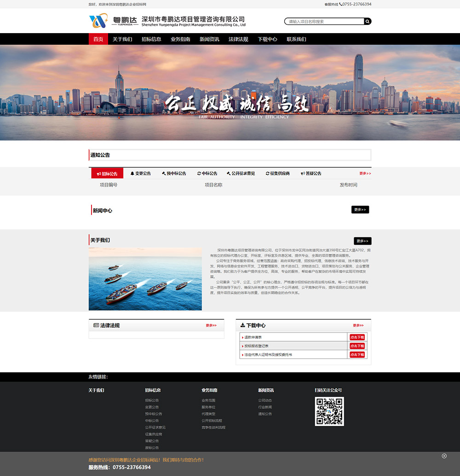Open 业务指南 in the top navigation bar
The height and width of the screenshot is (476, 460).
coord(180,39)
